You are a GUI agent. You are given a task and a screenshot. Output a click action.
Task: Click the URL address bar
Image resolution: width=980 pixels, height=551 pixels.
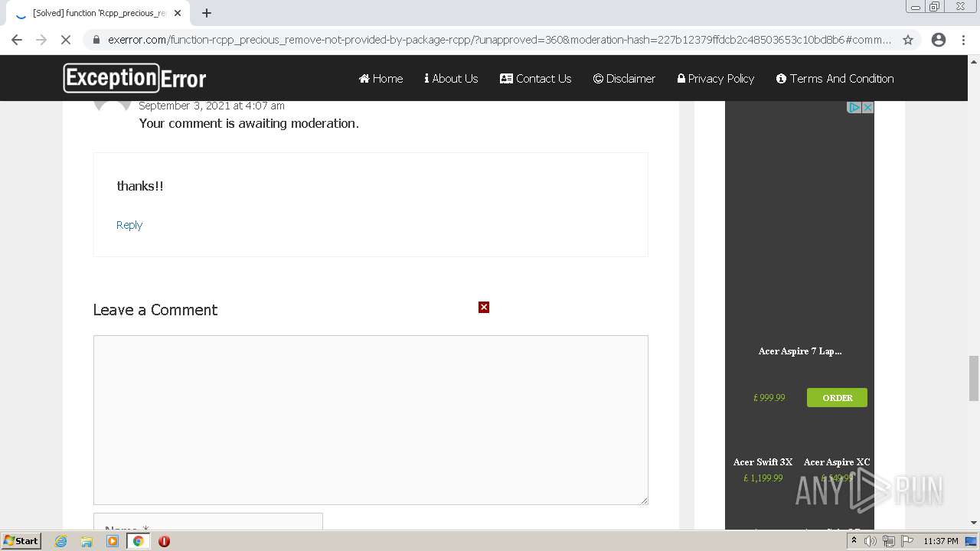tap(499, 40)
